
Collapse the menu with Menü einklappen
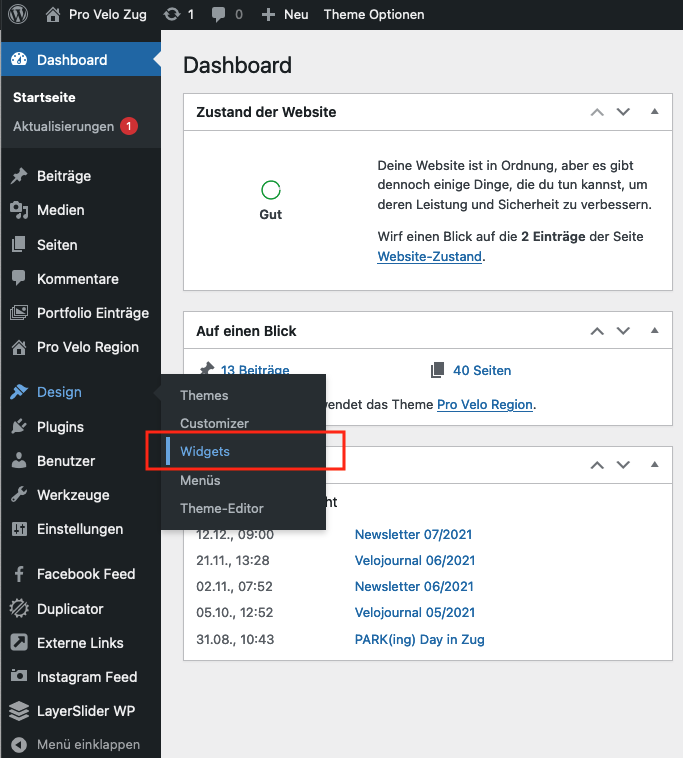[80, 744]
